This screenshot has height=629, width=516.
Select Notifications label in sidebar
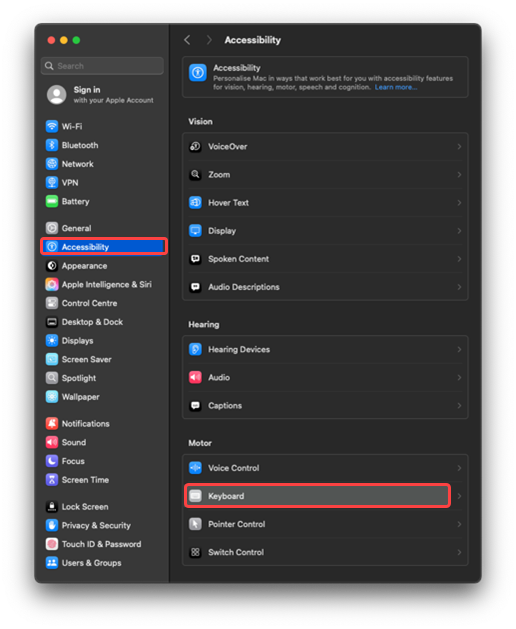[85, 424]
